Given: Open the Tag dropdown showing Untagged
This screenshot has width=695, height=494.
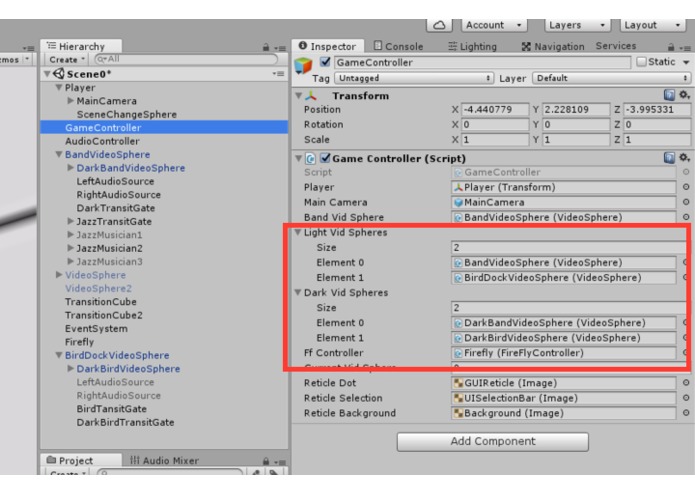Looking at the screenshot, I should point(414,78).
